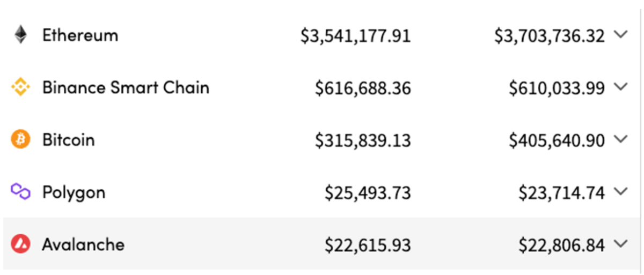Expand the Ethereum row chevron
The width and height of the screenshot is (644, 275).
pyautogui.click(x=620, y=35)
